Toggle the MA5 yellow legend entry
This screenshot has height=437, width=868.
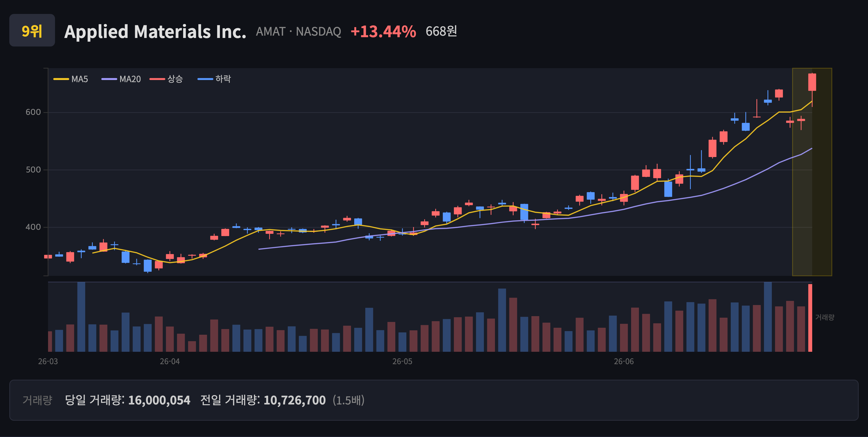[71, 79]
